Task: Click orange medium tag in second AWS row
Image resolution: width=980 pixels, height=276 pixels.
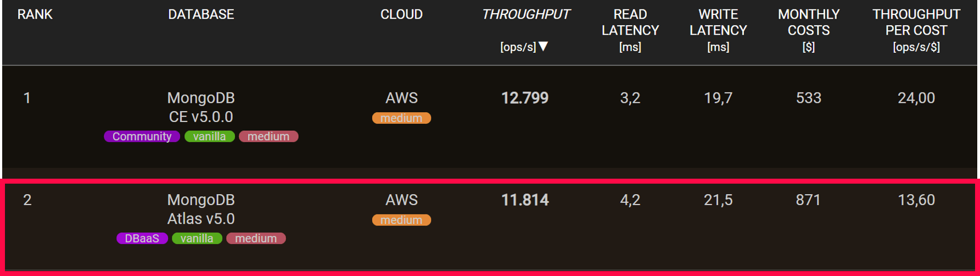Action: click(401, 220)
